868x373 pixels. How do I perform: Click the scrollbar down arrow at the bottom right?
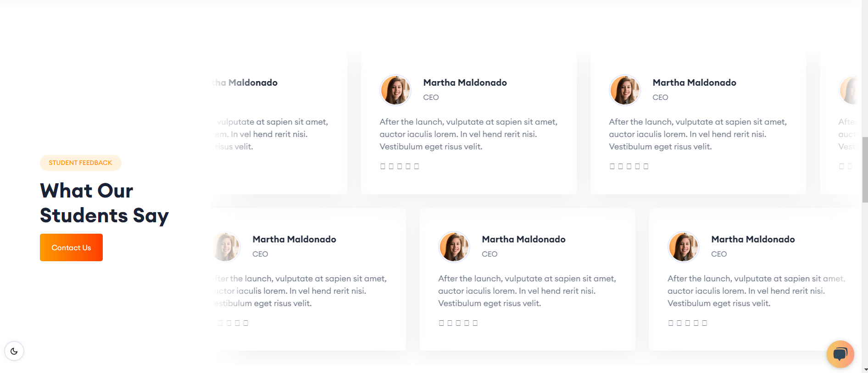tap(865, 369)
